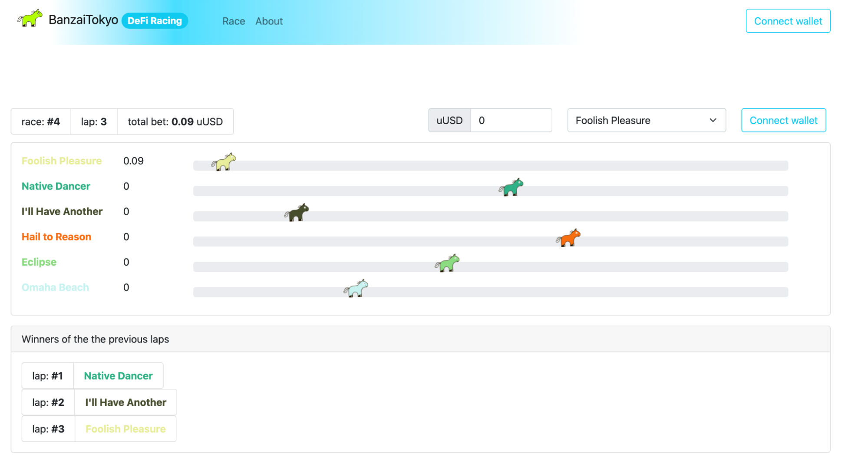This screenshot has width=868, height=457.
Task: Click the Foolish Pleasure race track bar
Action: pos(490,166)
